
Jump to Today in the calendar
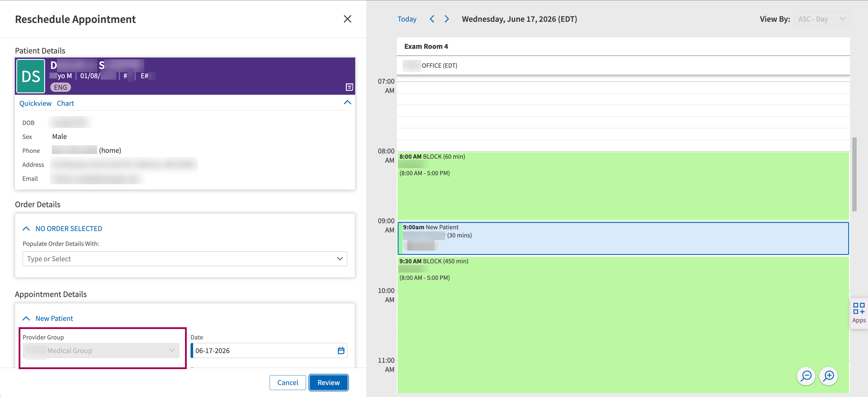pos(407,19)
